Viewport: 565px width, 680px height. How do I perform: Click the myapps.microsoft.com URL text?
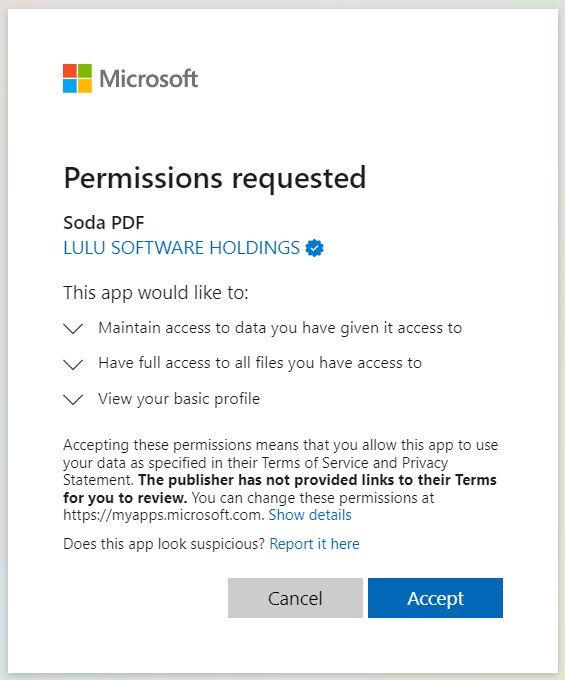click(x=164, y=515)
